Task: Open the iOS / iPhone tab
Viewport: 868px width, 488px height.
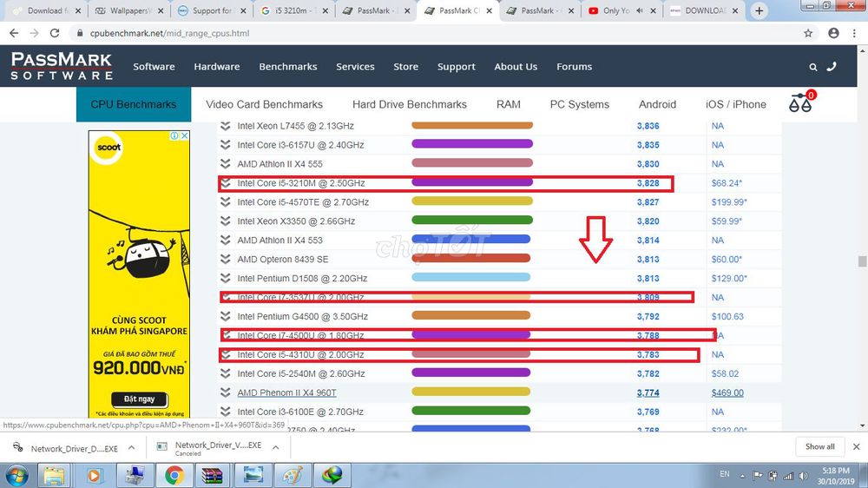Action: (736, 104)
